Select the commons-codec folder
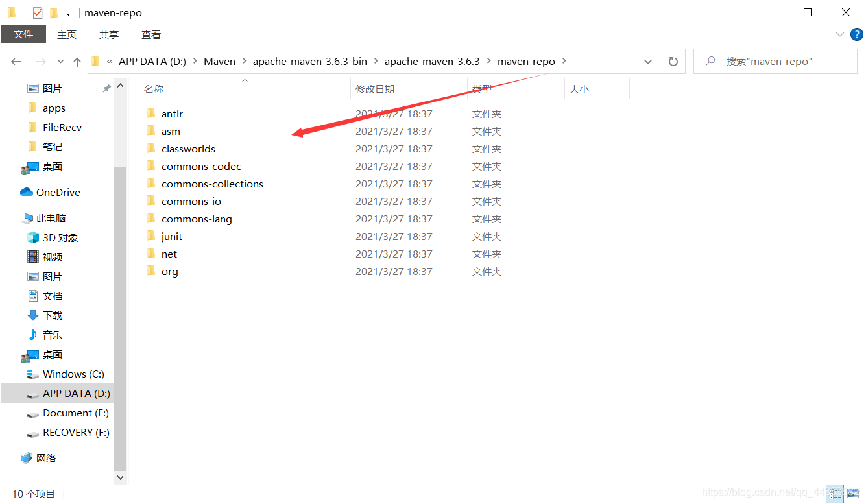 tap(201, 166)
